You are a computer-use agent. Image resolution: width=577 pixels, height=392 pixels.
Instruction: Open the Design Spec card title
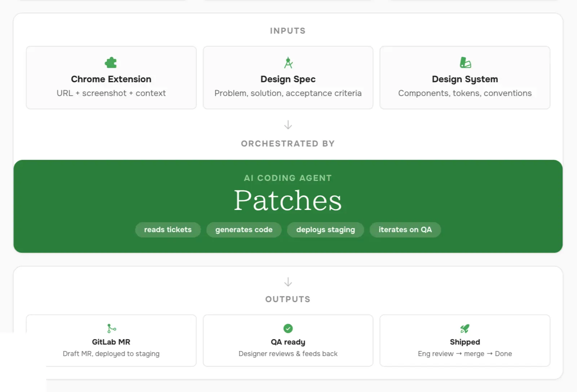tap(288, 79)
